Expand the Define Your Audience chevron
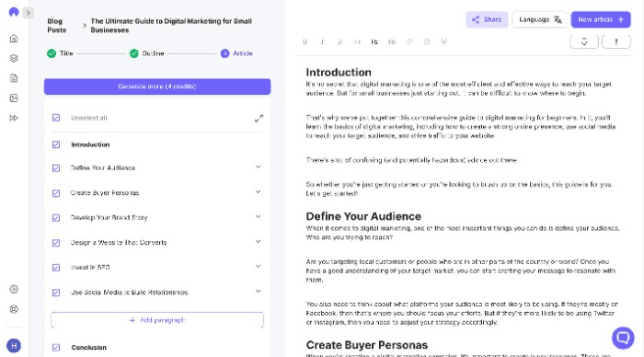 pos(258,167)
